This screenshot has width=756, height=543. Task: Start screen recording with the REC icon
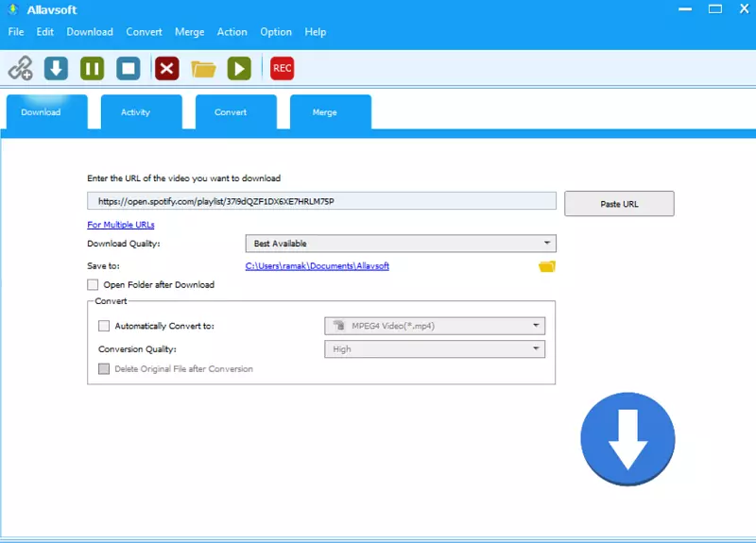[282, 68]
